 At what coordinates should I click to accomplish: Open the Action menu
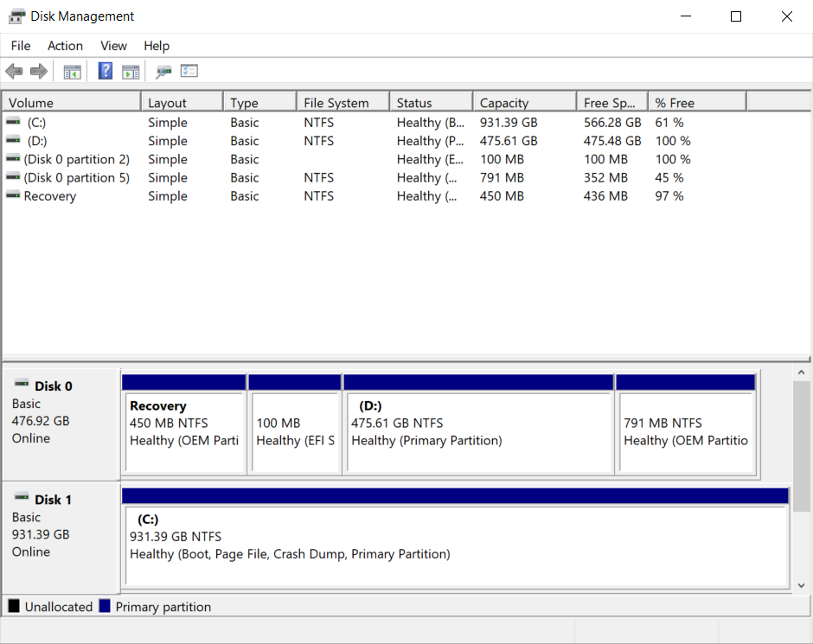click(66, 46)
